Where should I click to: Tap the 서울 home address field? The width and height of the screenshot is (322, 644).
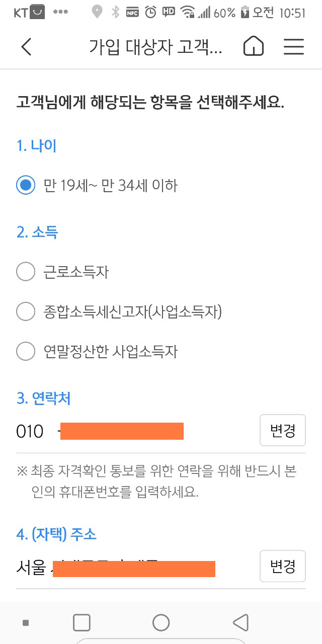click(136, 567)
